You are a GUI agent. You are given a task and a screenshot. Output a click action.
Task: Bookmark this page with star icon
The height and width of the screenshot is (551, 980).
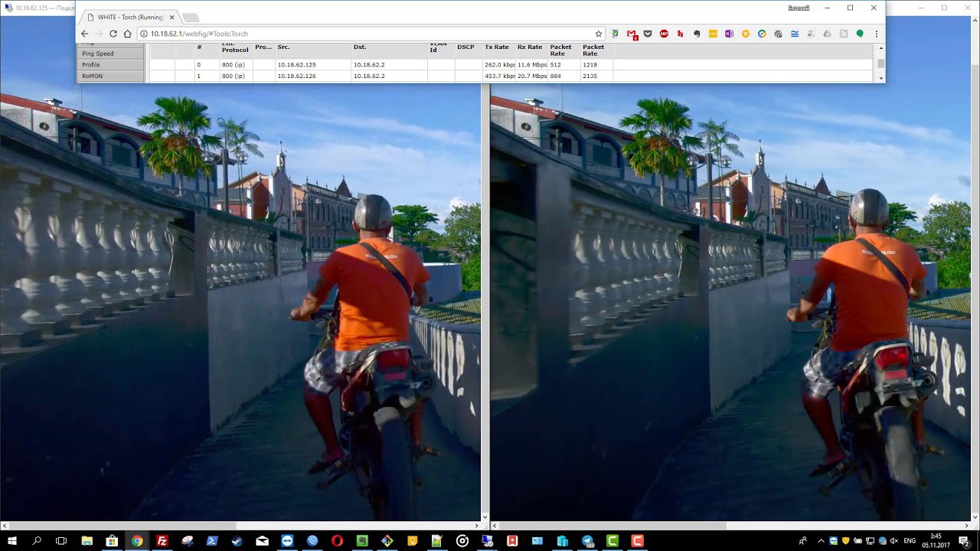pos(599,34)
